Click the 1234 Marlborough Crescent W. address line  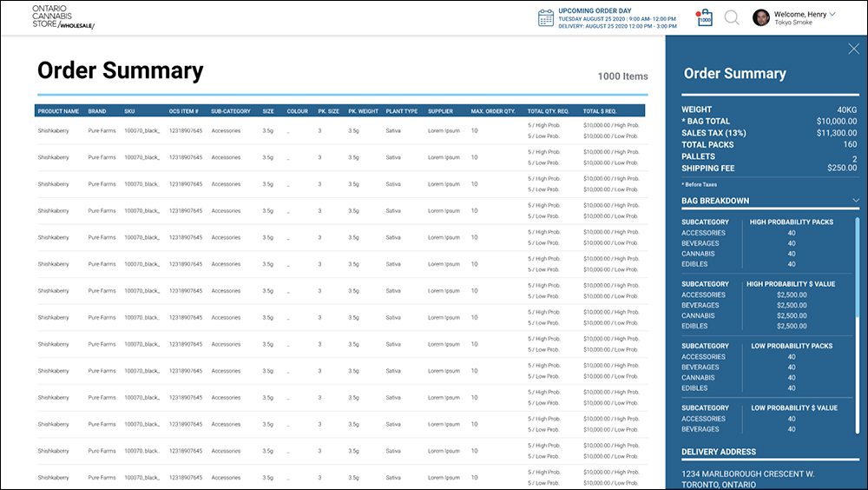(x=748, y=473)
